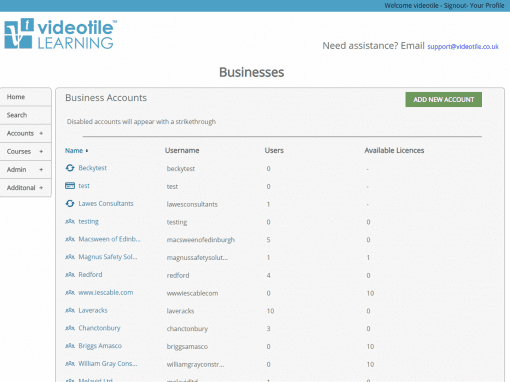Click the group icon beside Redford

tap(70, 275)
